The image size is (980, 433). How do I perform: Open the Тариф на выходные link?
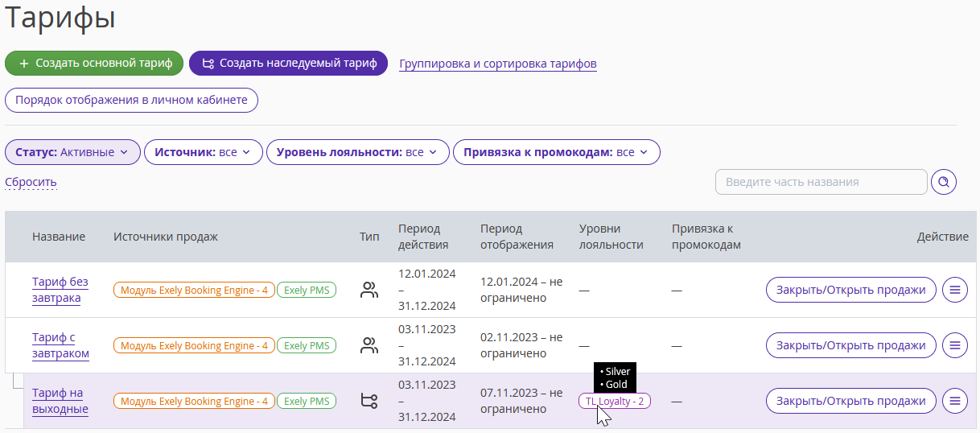click(60, 401)
